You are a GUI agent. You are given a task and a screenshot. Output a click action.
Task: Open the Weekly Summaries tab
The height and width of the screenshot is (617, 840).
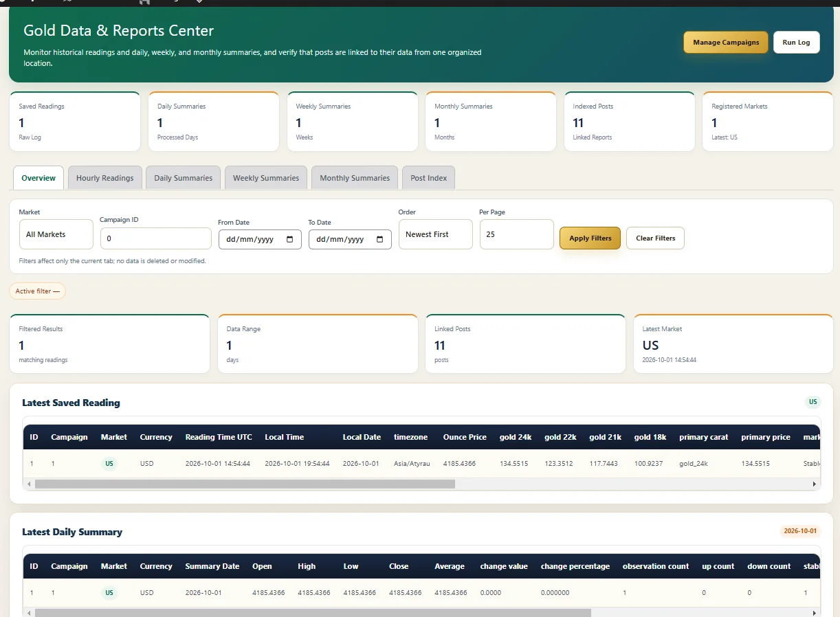[x=266, y=178]
